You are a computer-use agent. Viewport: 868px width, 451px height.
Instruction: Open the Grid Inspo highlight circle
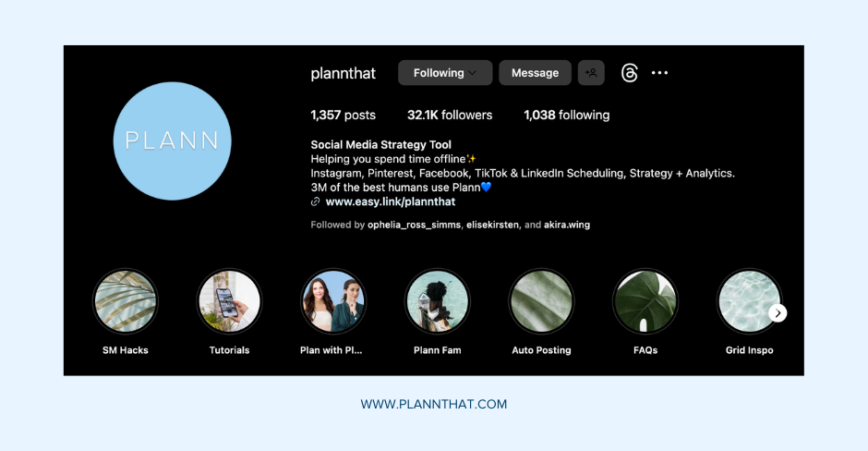(x=750, y=301)
